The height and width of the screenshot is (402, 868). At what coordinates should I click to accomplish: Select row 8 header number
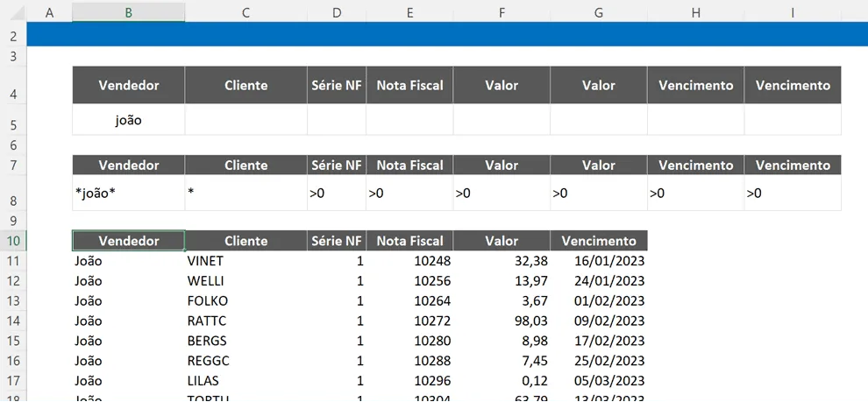[x=13, y=193]
